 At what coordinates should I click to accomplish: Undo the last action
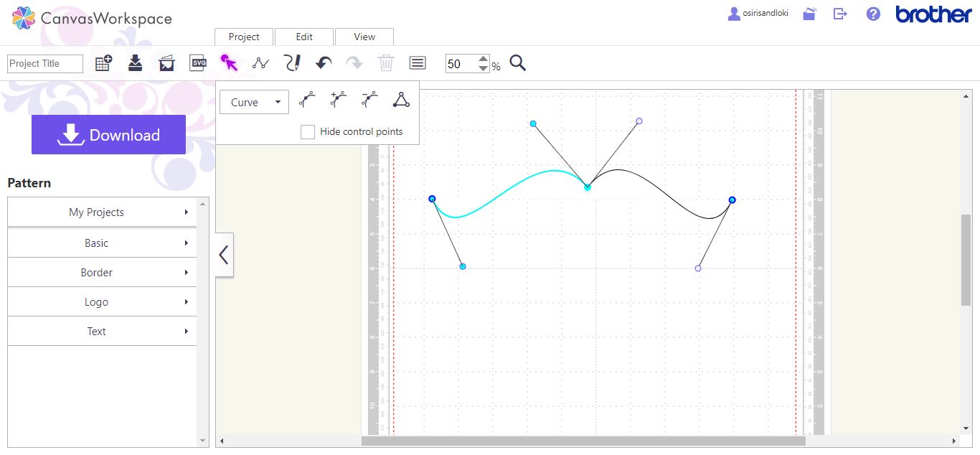323,62
